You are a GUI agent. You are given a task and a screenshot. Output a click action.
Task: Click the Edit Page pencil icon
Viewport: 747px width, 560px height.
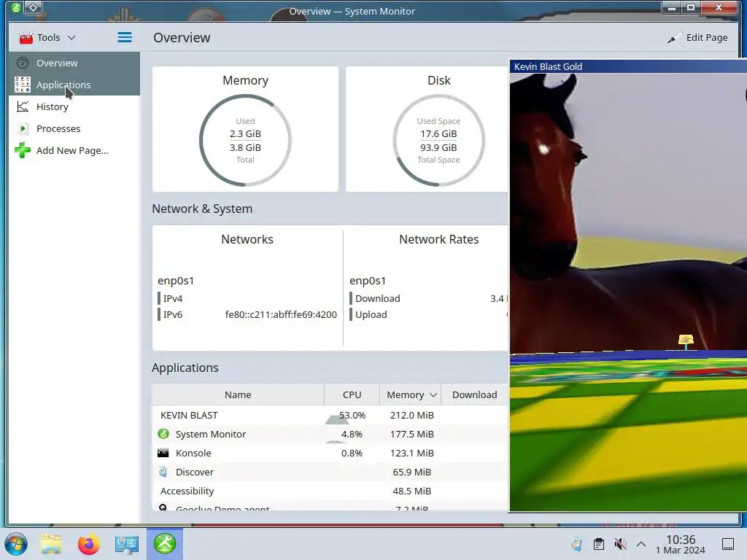[x=674, y=38]
